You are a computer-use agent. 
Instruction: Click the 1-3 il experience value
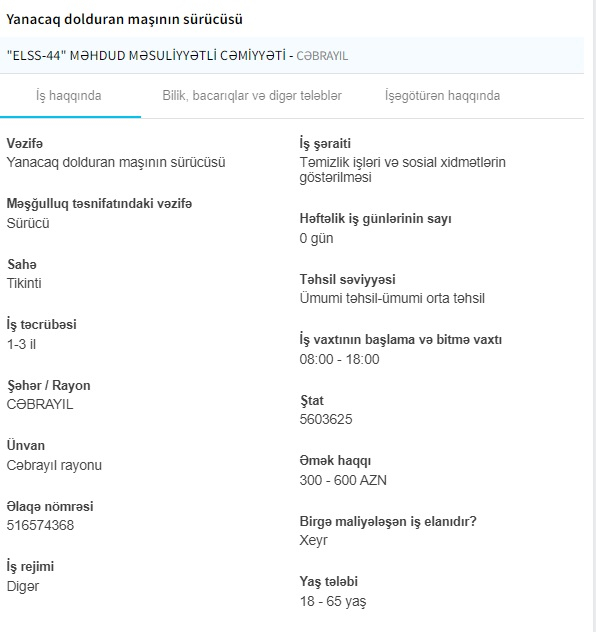coord(21,344)
